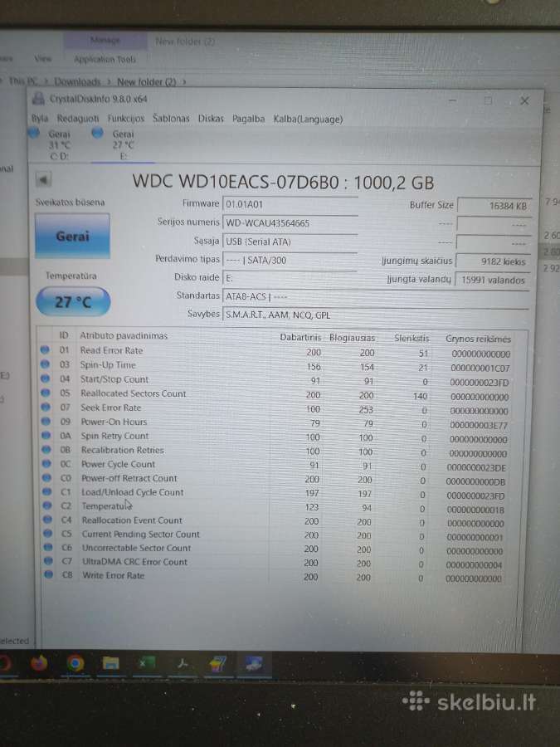
Task: Click the 9182 kiekis power-on count field
Action: tap(494, 261)
